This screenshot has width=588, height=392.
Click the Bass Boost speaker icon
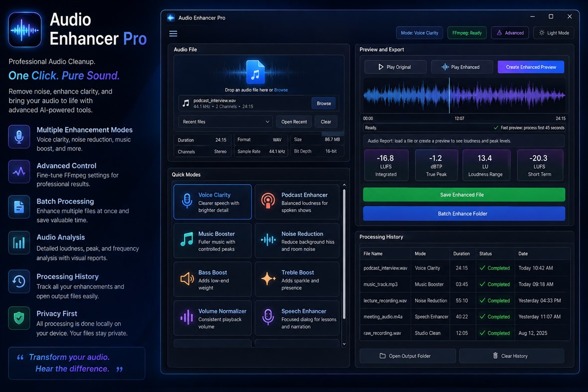pyautogui.click(x=187, y=278)
